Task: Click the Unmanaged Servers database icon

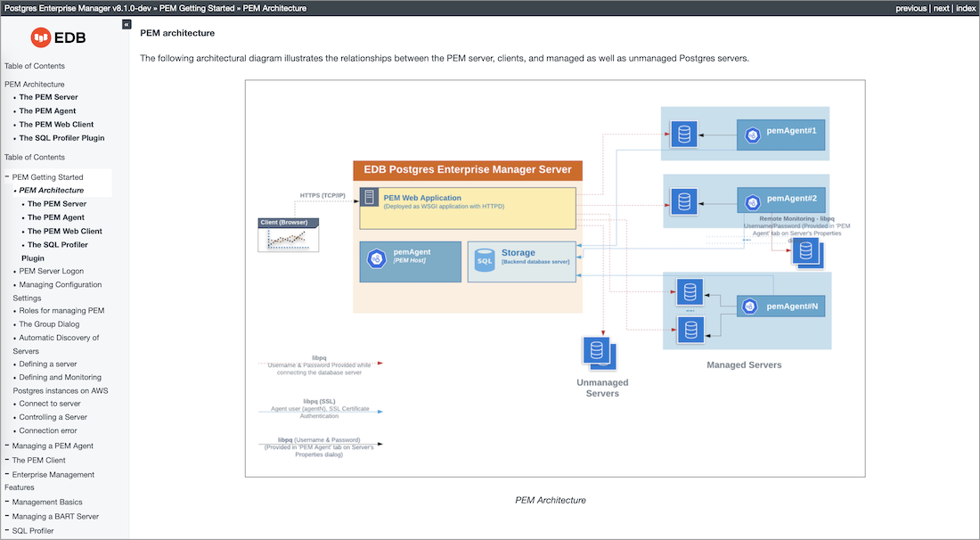Action: tap(600, 353)
